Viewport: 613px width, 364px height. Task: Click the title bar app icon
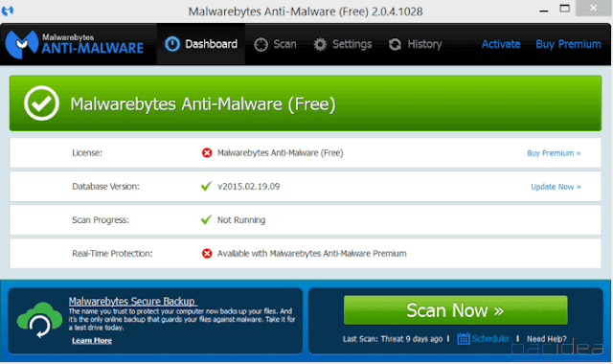point(8,11)
